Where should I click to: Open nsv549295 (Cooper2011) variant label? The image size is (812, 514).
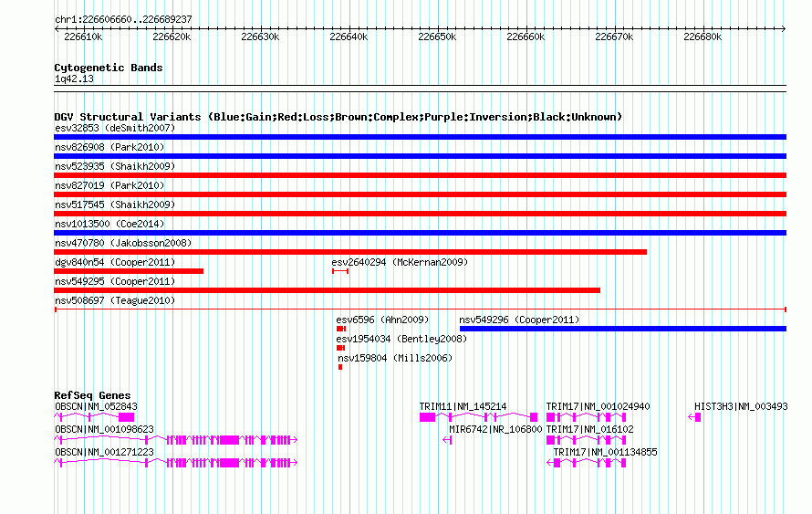[x=115, y=281]
